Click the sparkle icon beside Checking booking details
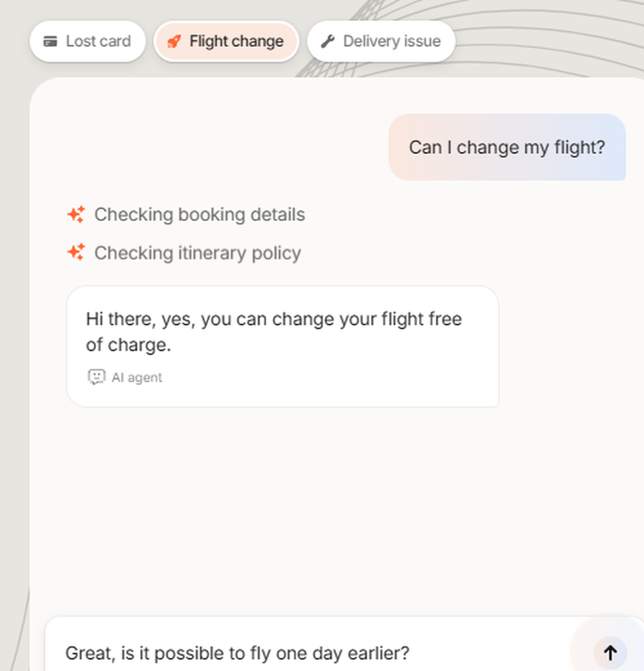The height and width of the screenshot is (671, 644). pos(76,214)
